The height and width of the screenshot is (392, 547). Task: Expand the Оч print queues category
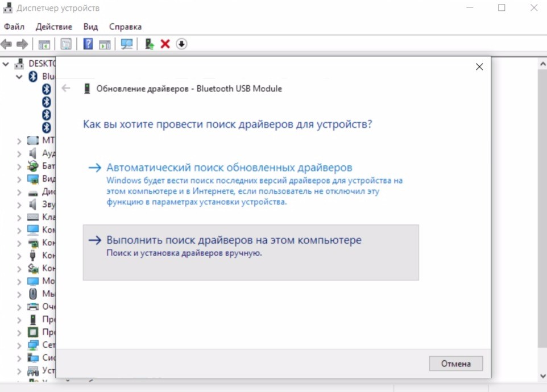coord(19,307)
